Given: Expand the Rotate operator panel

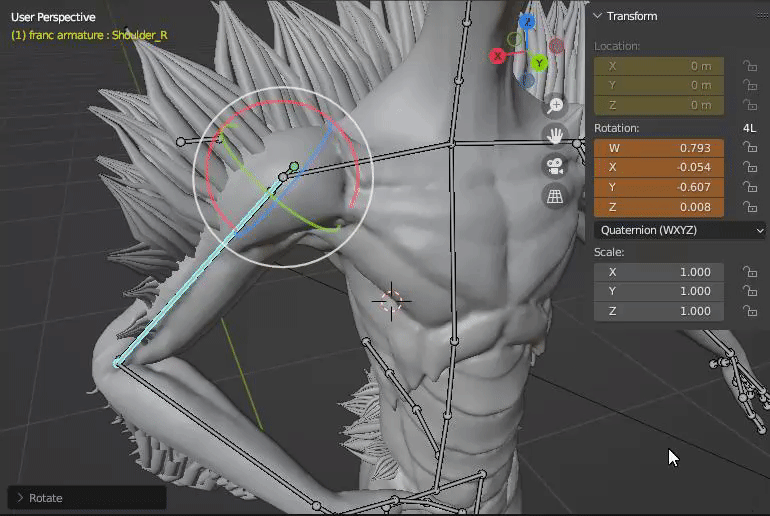Looking at the screenshot, I should (21, 498).
